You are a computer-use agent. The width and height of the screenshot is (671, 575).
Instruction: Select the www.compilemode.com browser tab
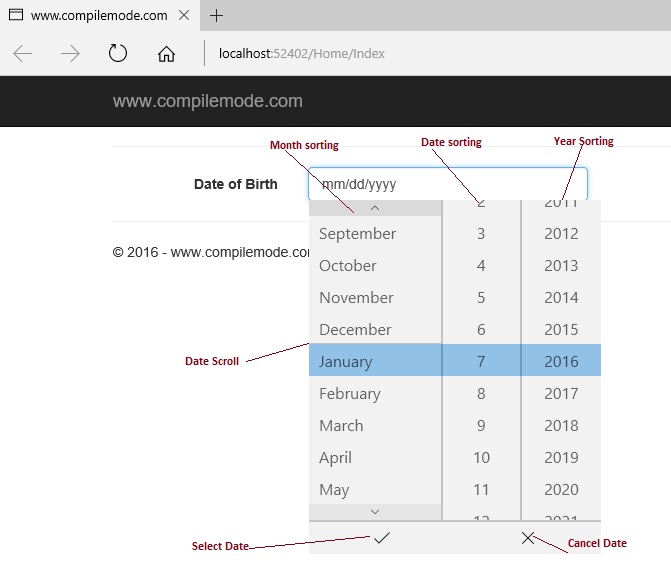coord(95,15)
